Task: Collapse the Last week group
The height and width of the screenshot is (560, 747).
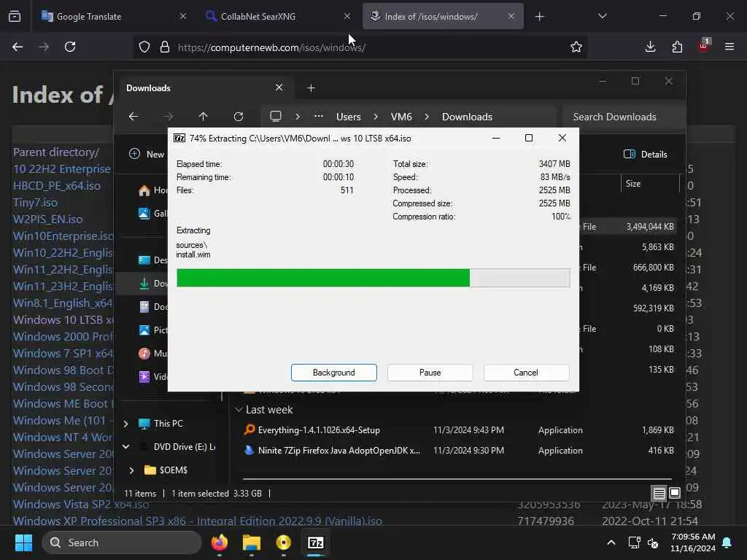Action: coord(239,410)
